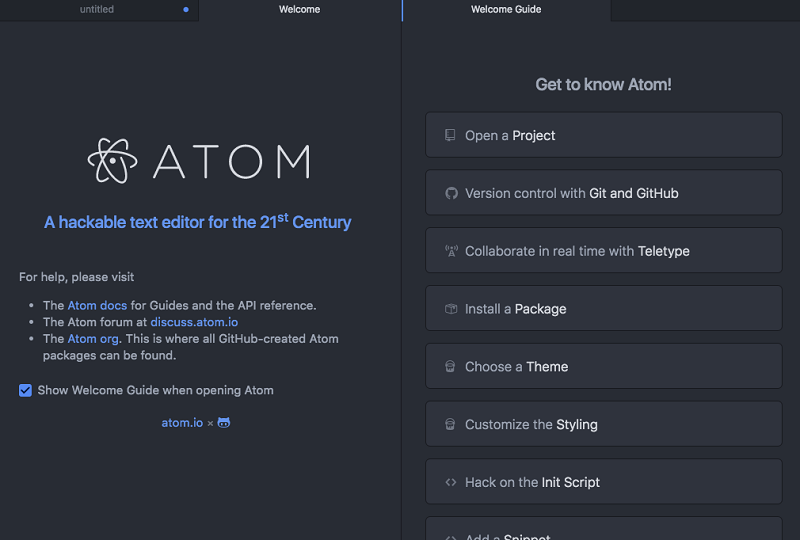Image resolution: width=800 pixels, height=540 pixels.
Task: Click the modified dot on the untitled tab
Action: click(186, 9)
